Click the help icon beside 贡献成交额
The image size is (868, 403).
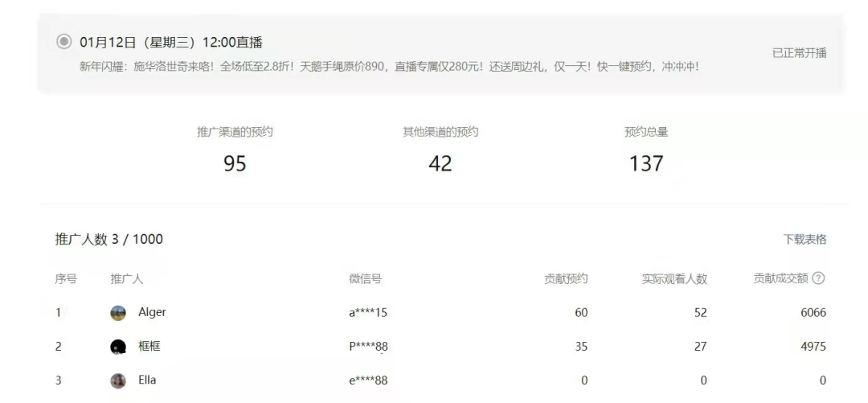[x=818, y=278]
